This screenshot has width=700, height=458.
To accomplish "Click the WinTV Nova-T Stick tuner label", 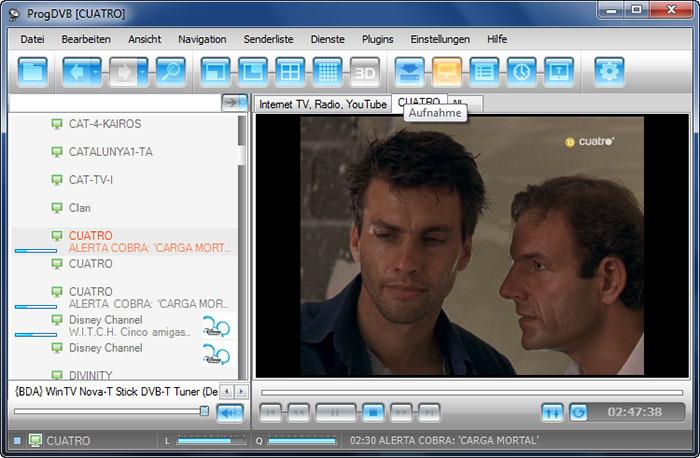I will click(116, 391).
